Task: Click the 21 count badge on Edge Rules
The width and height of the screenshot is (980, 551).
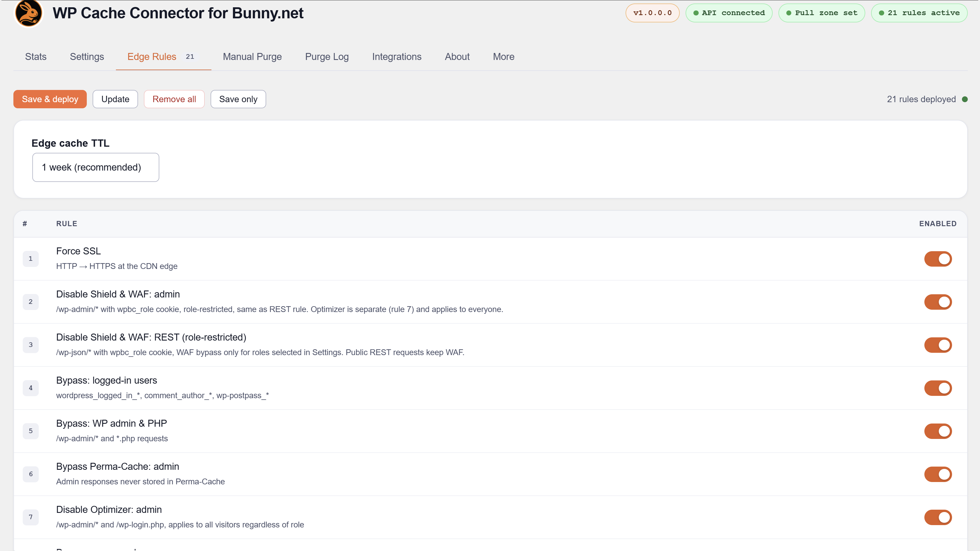Action: pyautogui.click(x=190, y=57)
